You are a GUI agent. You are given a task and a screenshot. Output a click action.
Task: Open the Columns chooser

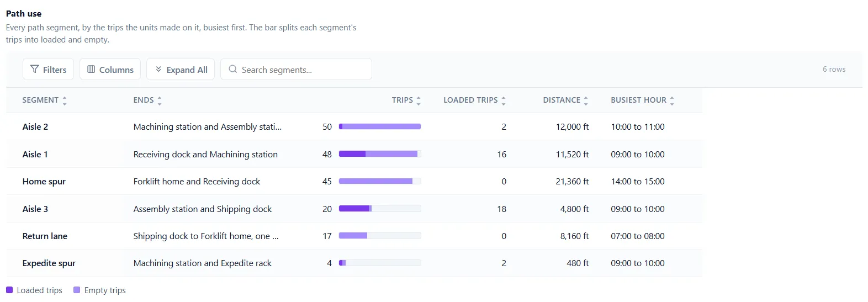[110, 69]
